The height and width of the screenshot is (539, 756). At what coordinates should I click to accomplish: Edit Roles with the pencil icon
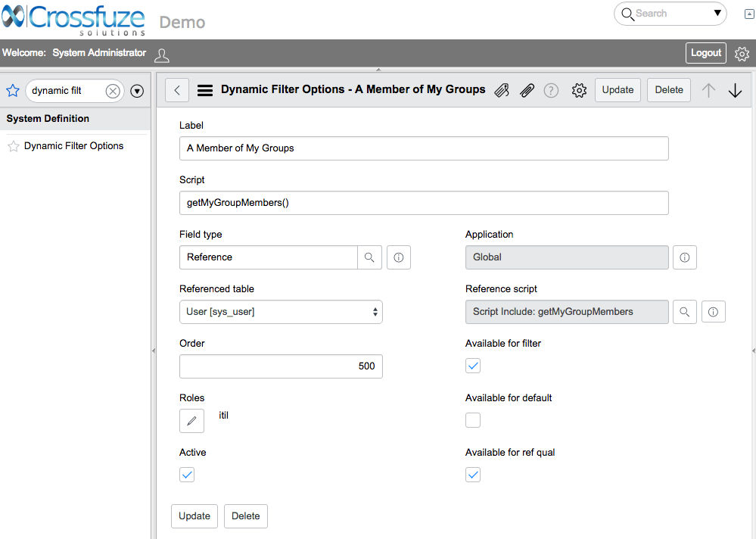(191, 421)
